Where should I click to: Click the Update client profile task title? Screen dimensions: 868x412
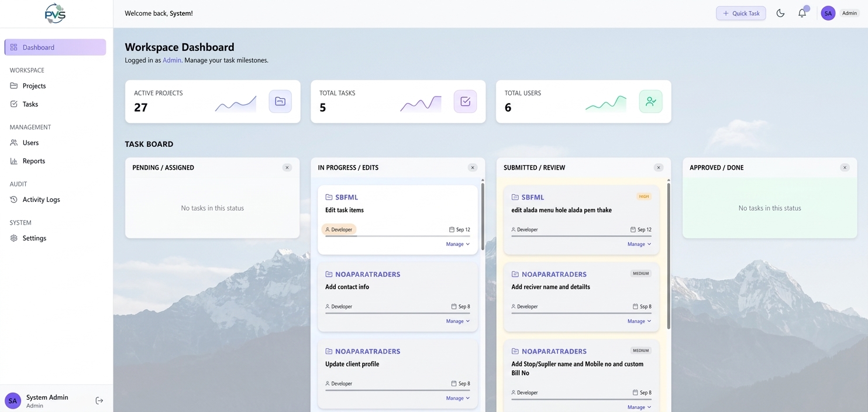[x=352, y=364]
